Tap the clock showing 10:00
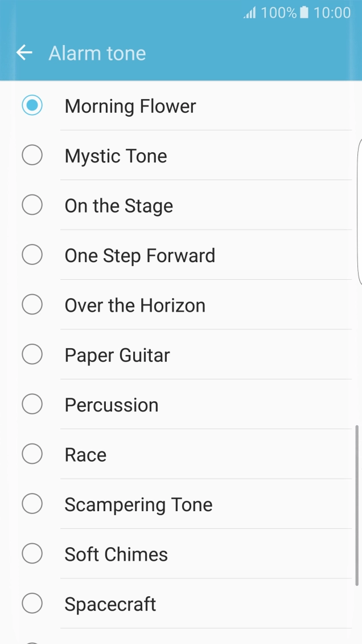 pyautogui.click(x=333, y=12)
